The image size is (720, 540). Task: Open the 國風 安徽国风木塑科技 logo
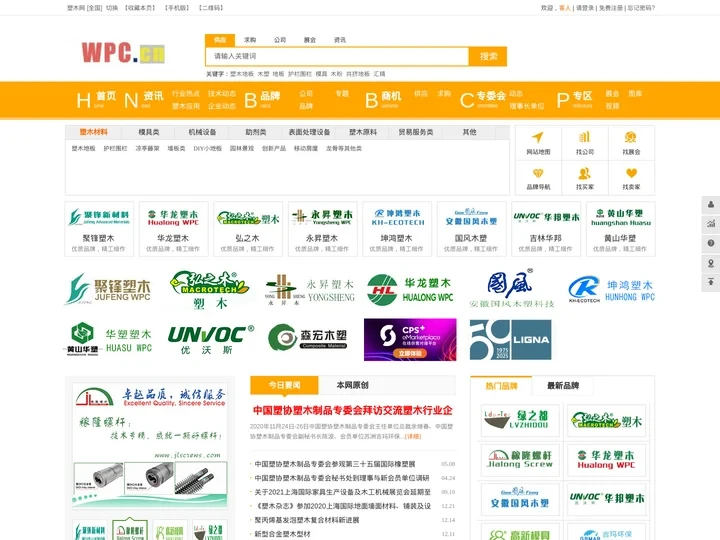(x=511, y=288)
